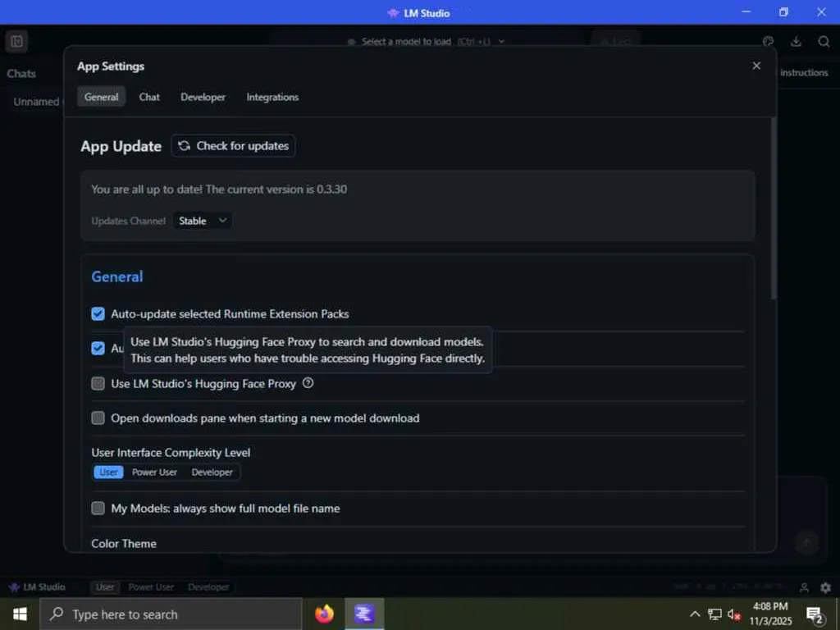This screenshot has height=630, width=840.
Task: Open the notification center icon
Action: point(815,615)
